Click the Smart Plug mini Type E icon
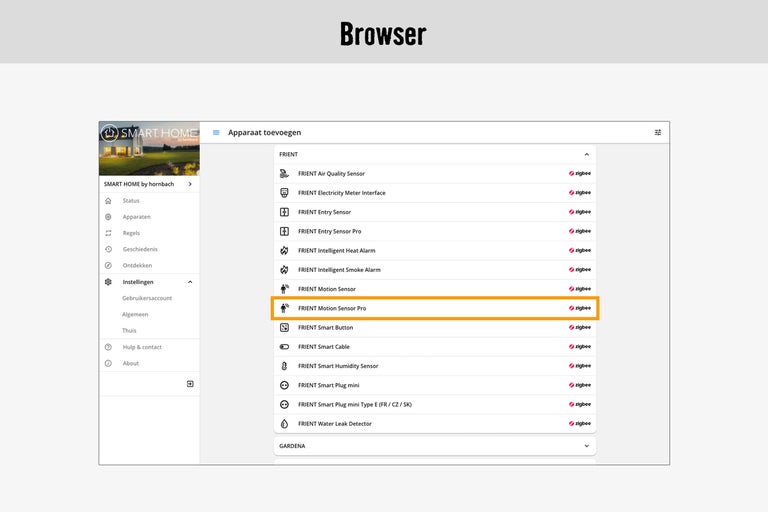The height and width of the screenshot is (512, 768). (x=284, y=405)
